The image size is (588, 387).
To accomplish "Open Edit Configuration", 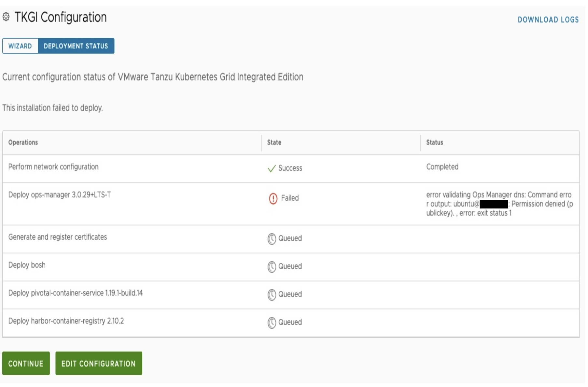I will [x=98, y=364].
